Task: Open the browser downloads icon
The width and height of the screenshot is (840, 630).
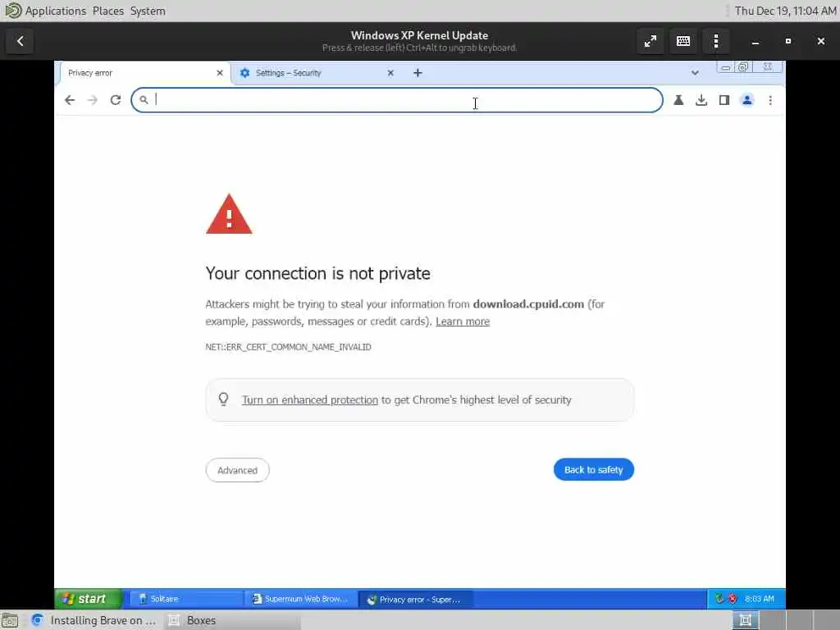Action: click(701, 100)
